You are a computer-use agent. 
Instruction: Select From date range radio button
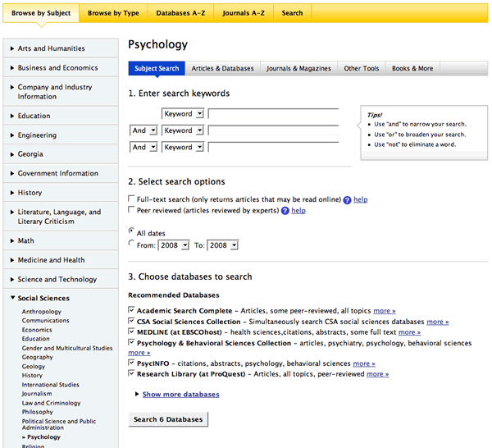coord(131,243)
